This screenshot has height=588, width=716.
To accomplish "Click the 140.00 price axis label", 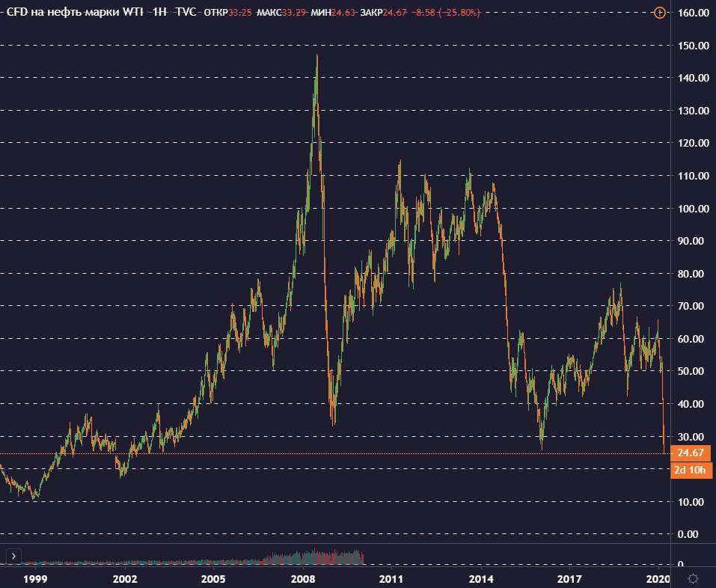I will click(x=694, y=78).
